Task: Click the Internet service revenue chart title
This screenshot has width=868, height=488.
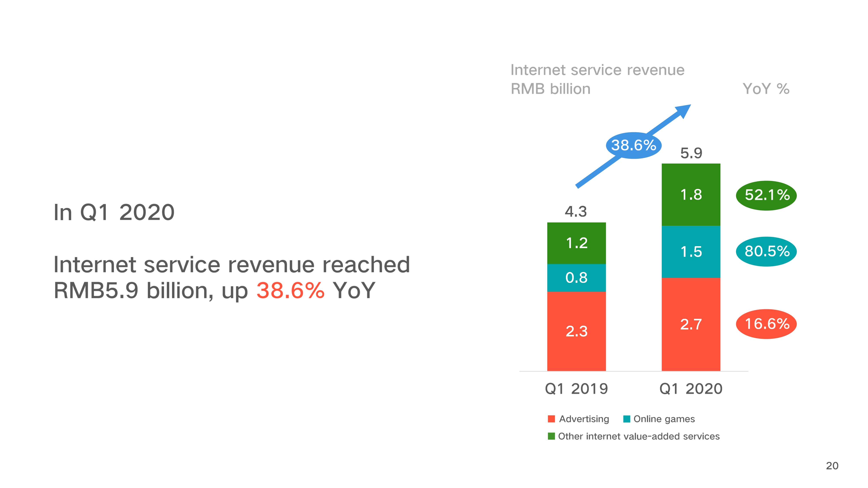Action: click(x=597, y=70)
